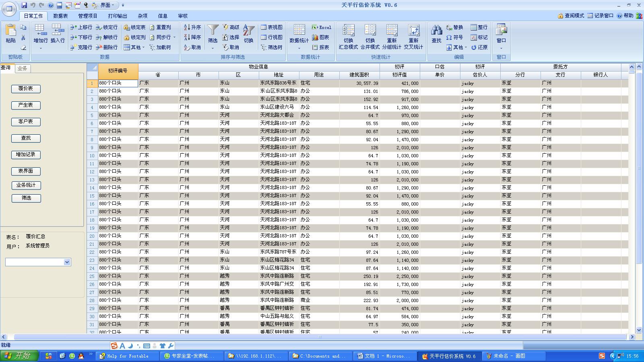Open 图表 chart icon
The height and width of the screenshot is (362, 644).
[x=321, y=37]
